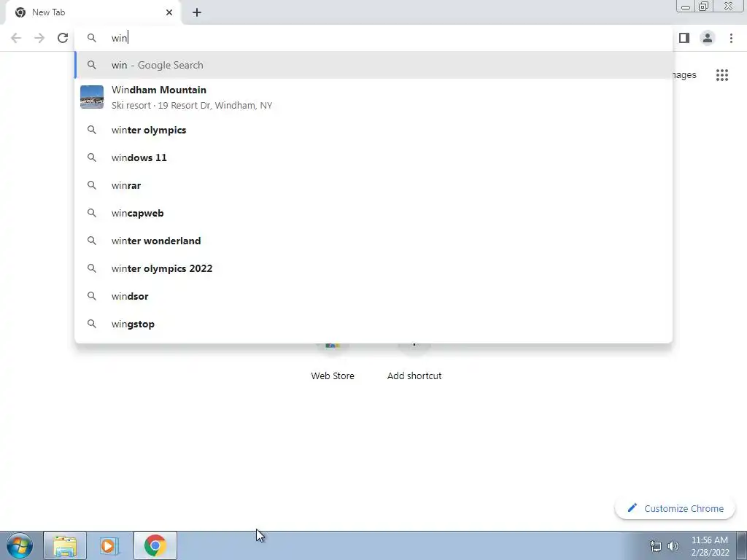Choose the Windham Mountain suggestion
The width and height of the screenshot is (747, 560).
coord(373,97)
